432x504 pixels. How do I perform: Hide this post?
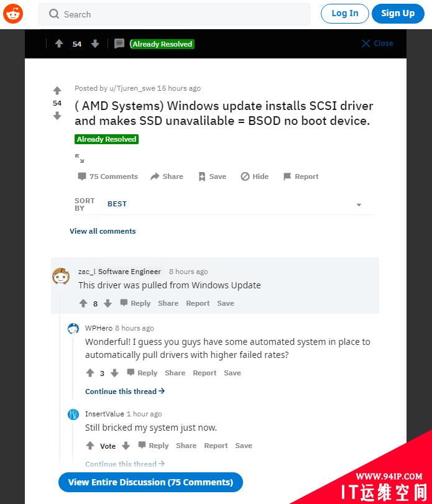pos(255,176)
